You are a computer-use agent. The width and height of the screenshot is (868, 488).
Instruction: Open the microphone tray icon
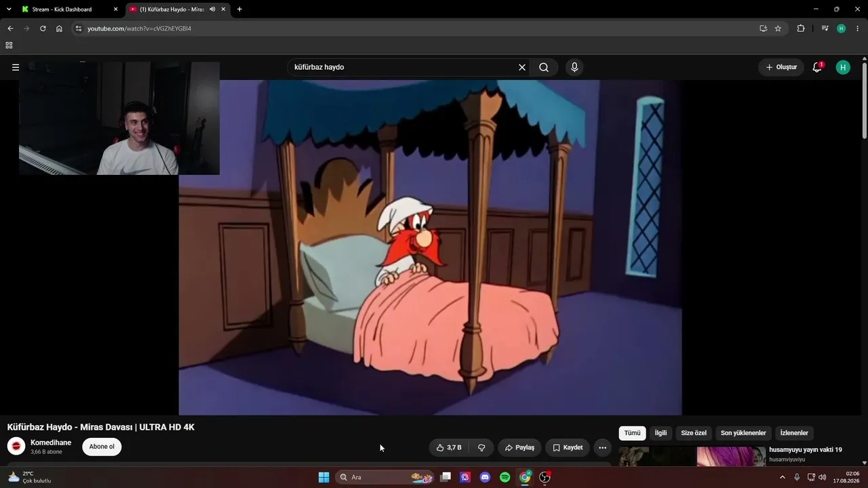[x=797, y=477]
